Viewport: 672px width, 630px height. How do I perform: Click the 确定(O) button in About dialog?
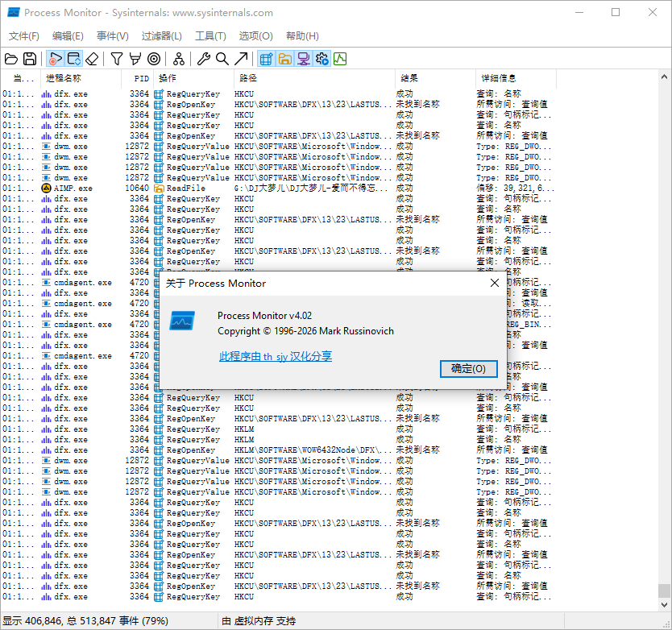[468, 368]
